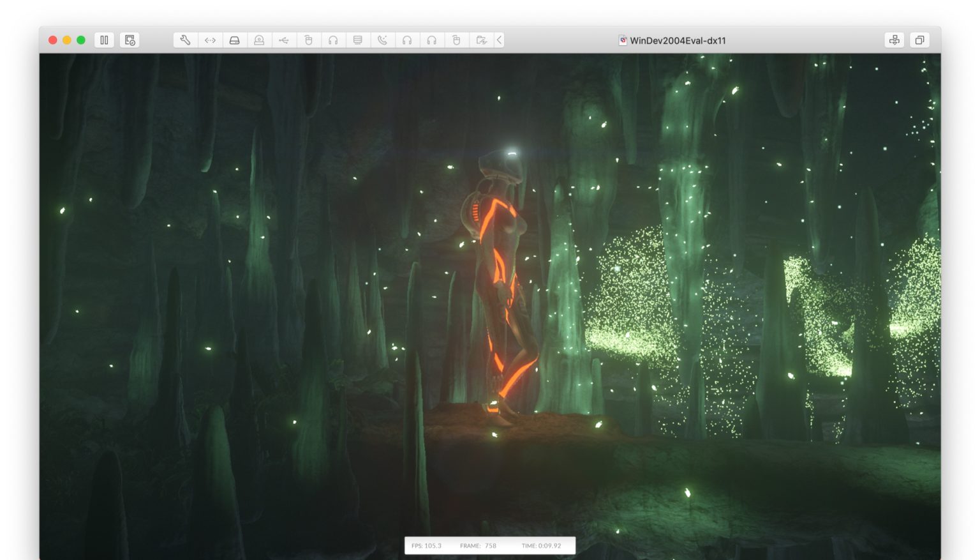The image size is (980, 560).
Task: Click the stacked-lines device icon beside the phone
Action: [358, 40]
